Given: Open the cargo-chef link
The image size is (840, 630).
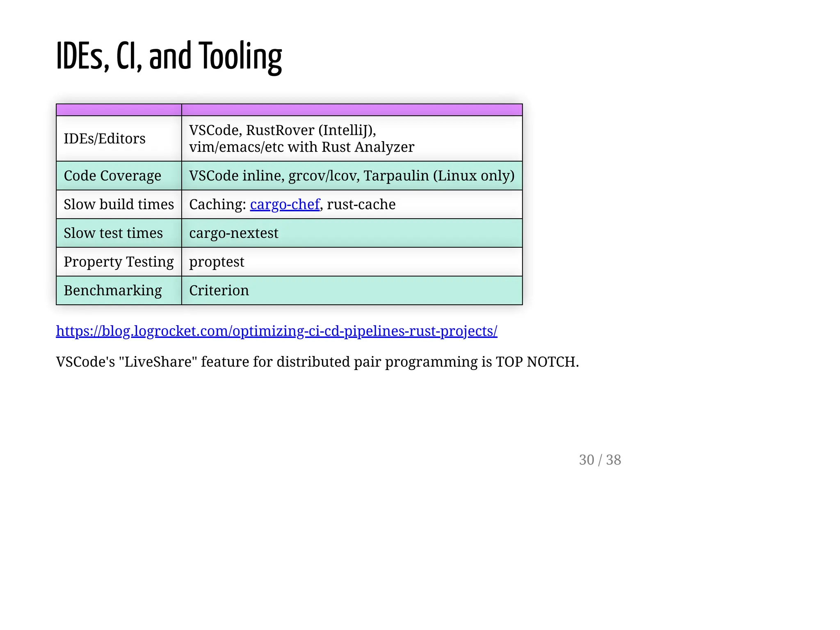Looking at the screenshot, I should click(285, 204).
